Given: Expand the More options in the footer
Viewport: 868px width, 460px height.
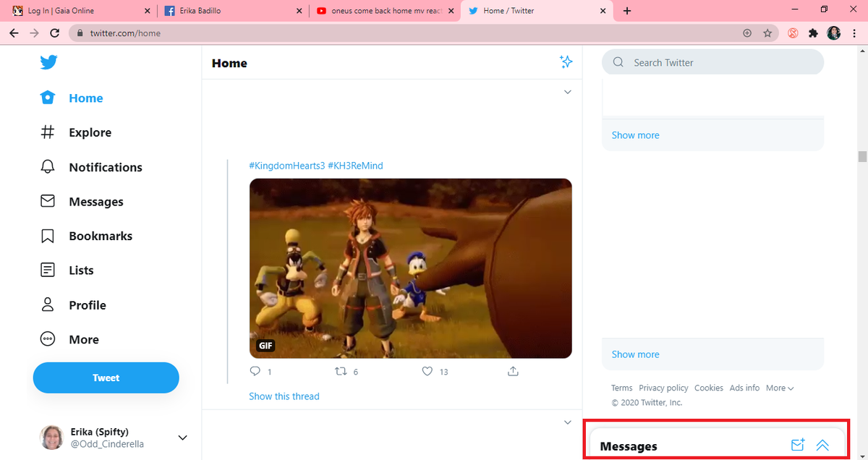Looking at the screenshot, I should pyautogui.click(x=779, y=388).
